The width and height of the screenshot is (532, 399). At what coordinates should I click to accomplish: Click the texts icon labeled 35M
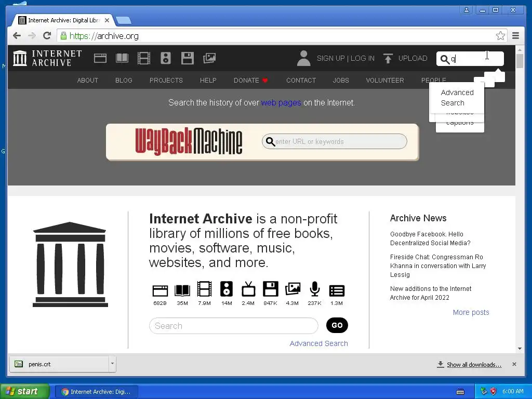[x=182, y=291]
